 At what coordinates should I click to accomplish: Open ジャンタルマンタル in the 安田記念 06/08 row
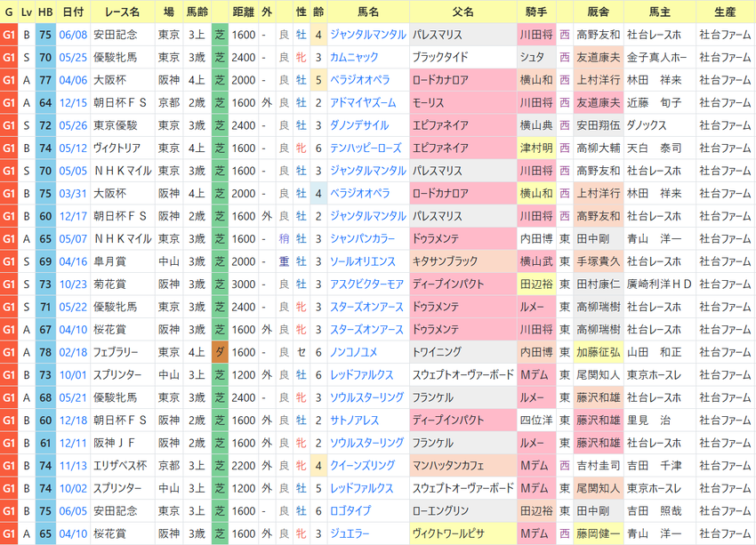(x=368, y=35)
